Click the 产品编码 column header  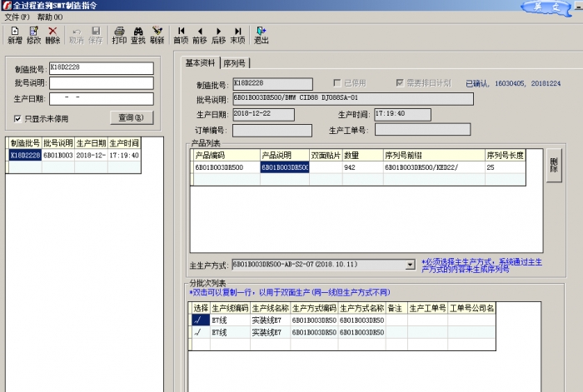(227, 155)
